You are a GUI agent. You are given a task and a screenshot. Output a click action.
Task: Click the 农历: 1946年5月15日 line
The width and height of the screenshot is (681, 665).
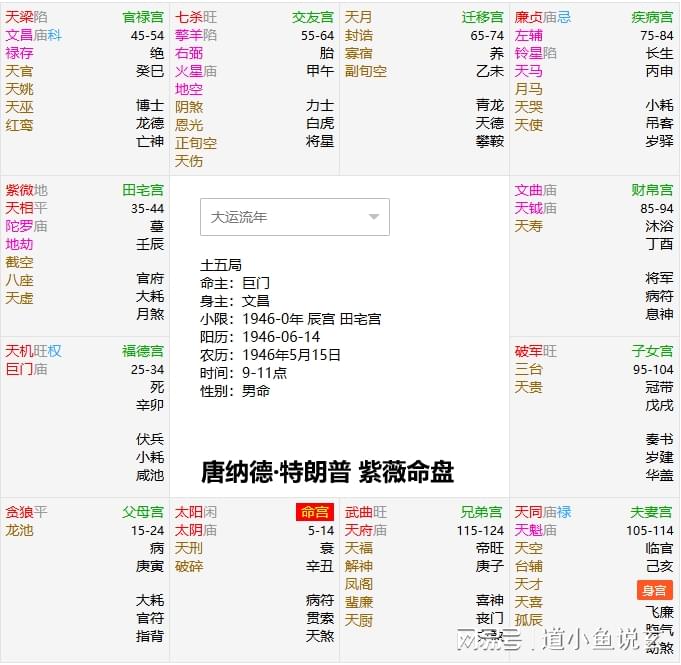270,355
